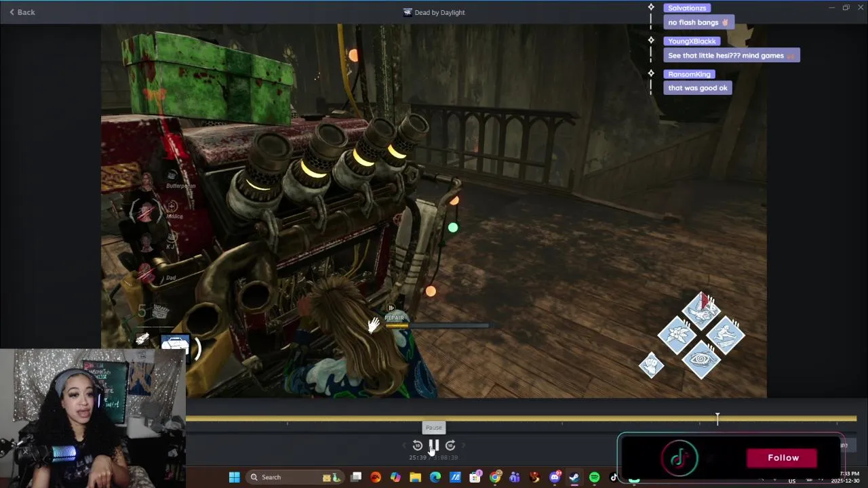Viewport: 868px width, 488px height.
Task: Click the 25:39 playback time readout
Action: coord(418,457)
